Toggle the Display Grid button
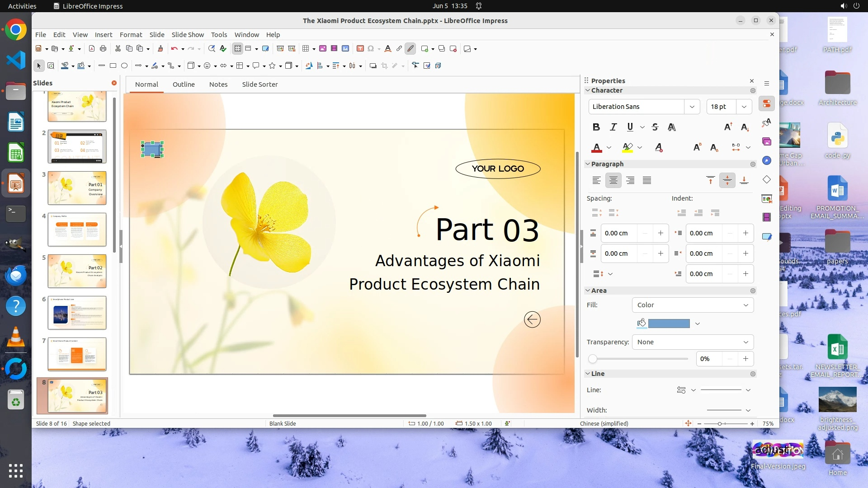This screenshot has height=488, width=868. [x=237, y=48]
